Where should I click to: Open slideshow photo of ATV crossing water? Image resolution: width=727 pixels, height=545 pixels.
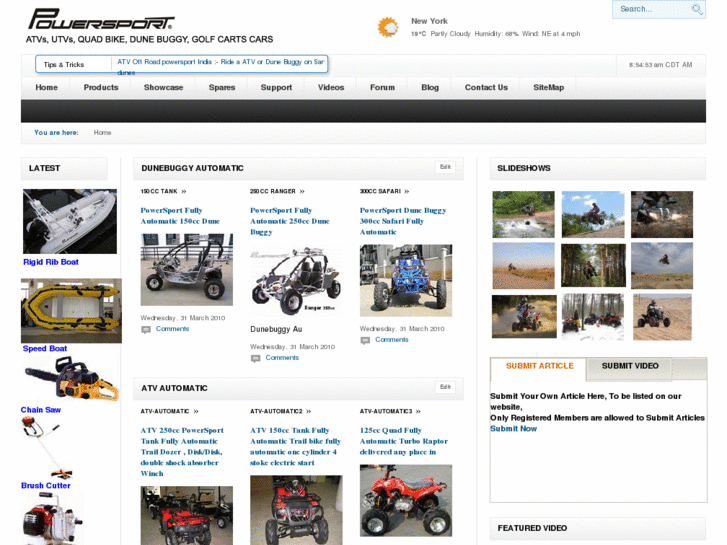(x=523, y=214)
